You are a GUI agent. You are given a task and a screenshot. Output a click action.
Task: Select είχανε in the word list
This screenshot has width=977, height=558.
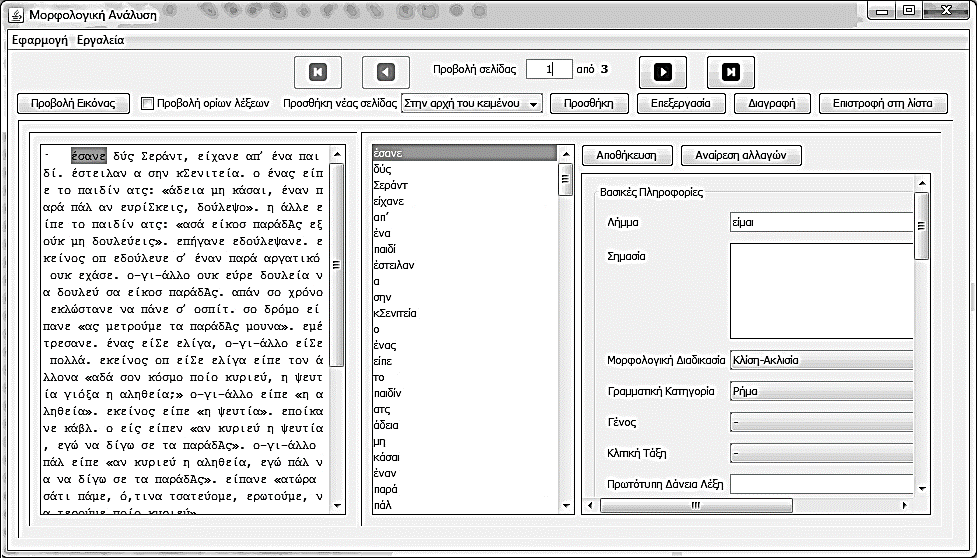[464, 201]
